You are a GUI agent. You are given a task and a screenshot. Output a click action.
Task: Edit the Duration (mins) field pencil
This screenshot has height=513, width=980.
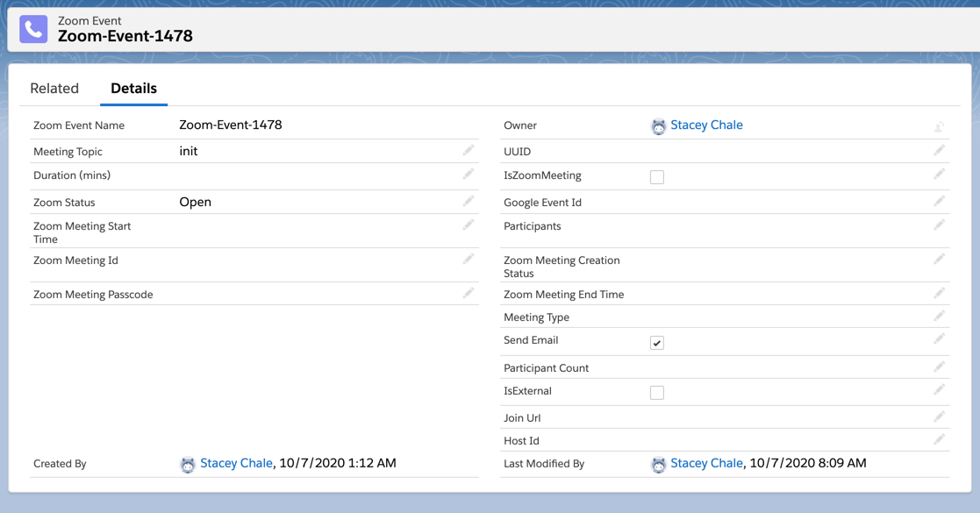469,175
